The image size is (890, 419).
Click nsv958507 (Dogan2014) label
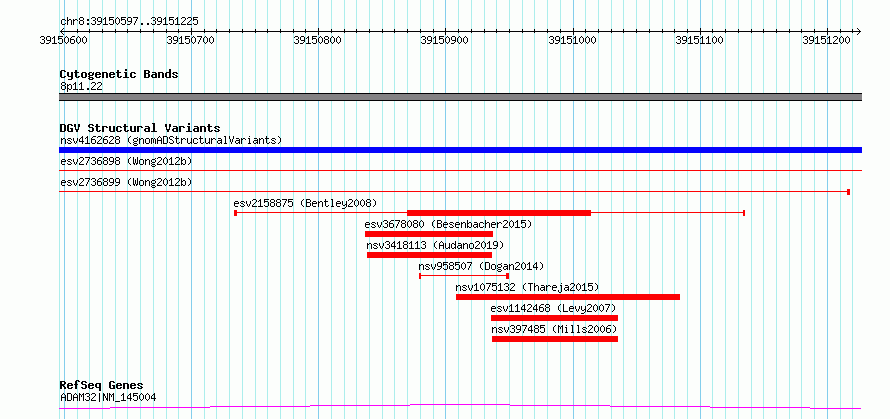(x=481, y=266)
